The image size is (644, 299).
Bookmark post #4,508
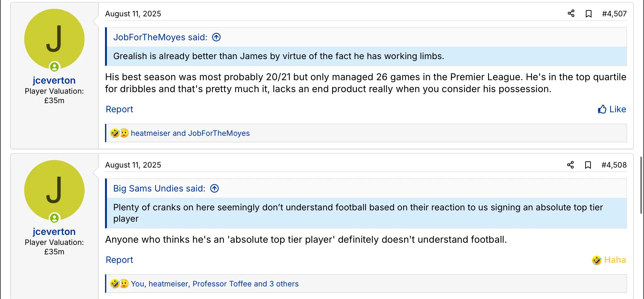(x=588, y=165)
